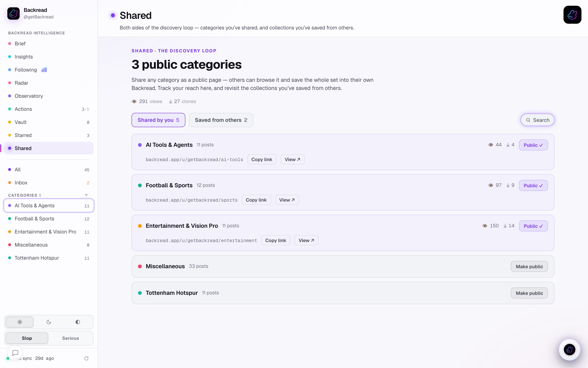Open Insights in the sidebar

[x=49, y=57]
